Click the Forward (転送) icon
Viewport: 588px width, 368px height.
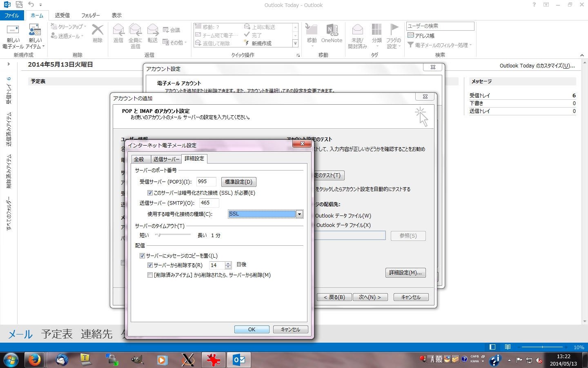pyautogui.click(x=153, y=33)
